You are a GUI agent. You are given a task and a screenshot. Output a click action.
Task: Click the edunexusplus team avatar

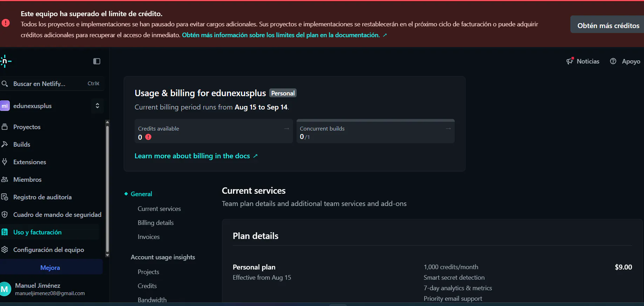[5, 106]
